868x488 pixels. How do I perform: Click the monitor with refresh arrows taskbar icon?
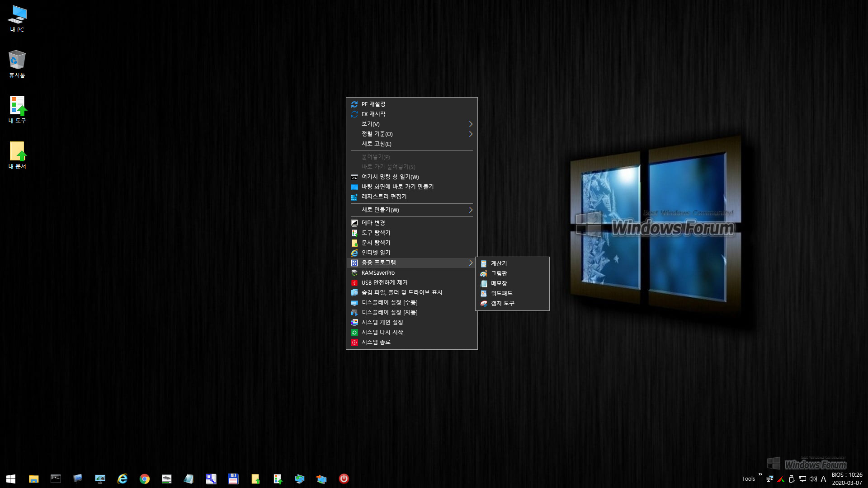[300, 479]
